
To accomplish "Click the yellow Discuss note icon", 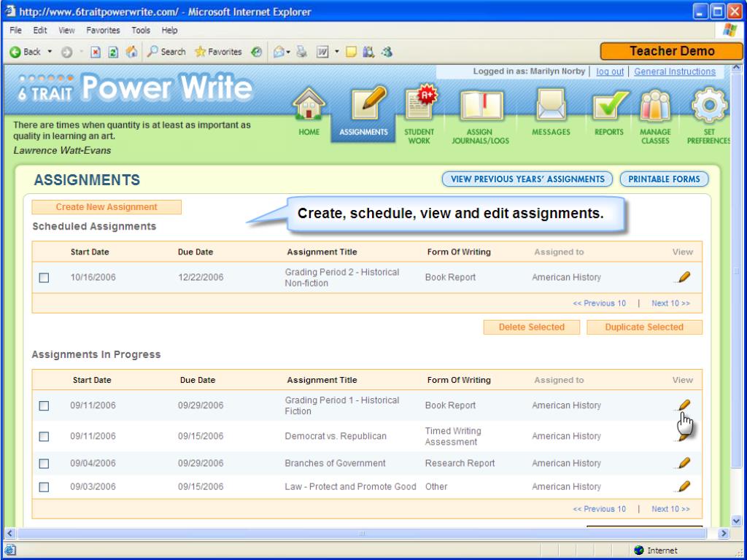I will click(x=351, y=52).
